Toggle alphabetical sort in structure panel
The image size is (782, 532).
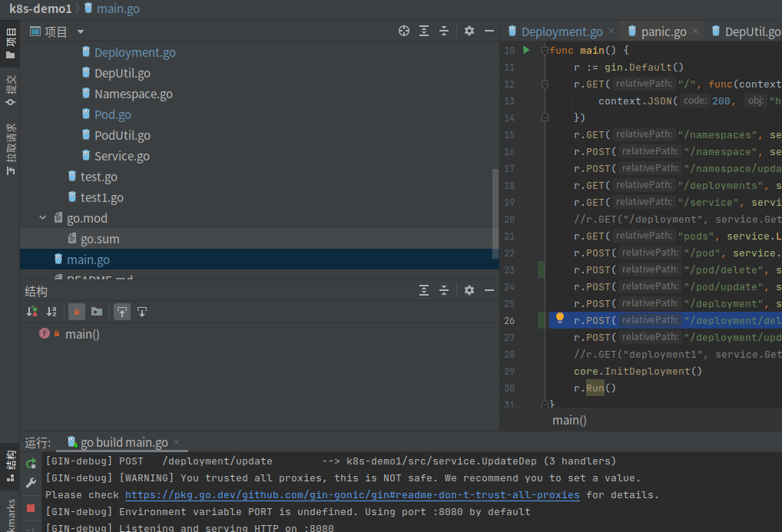tap(51, 312)
